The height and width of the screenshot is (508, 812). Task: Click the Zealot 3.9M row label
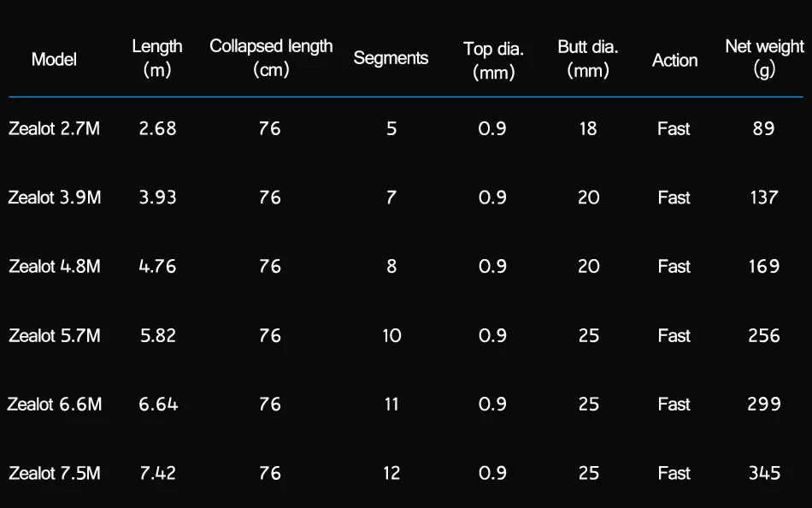point(55,197)
